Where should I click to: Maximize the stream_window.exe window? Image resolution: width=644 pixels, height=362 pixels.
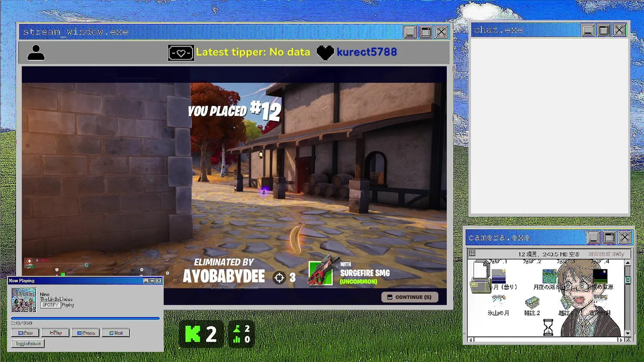pos(426,32)
